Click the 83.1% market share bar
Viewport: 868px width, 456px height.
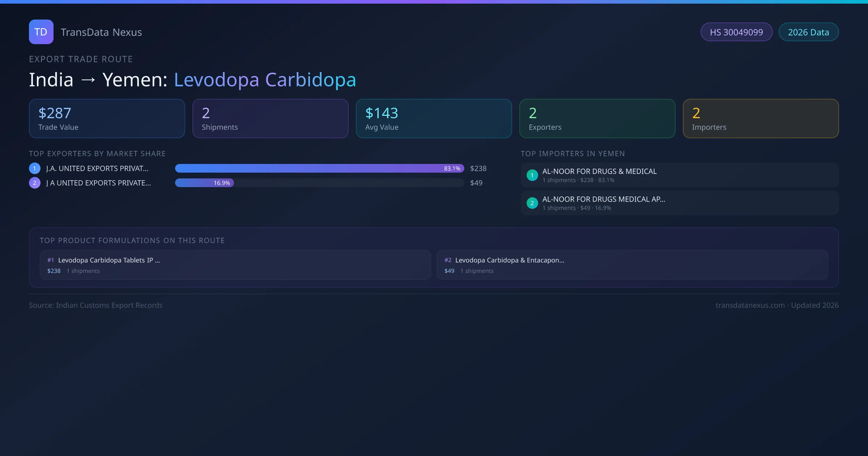[319, 168]
